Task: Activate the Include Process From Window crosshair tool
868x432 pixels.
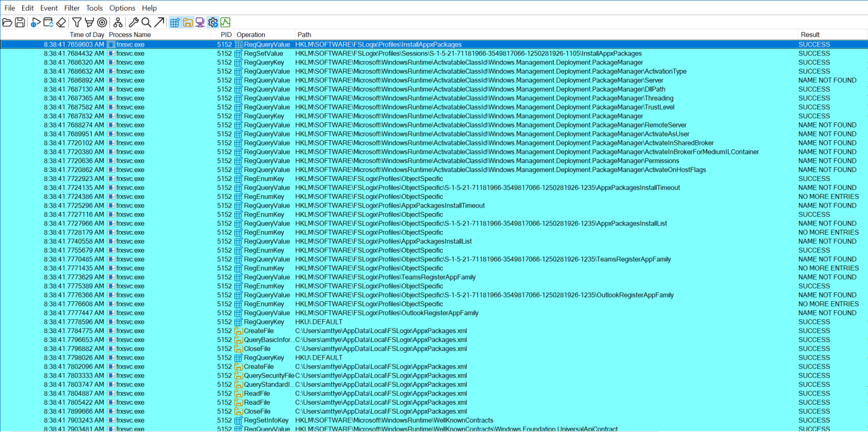Action: coord(102,22)
